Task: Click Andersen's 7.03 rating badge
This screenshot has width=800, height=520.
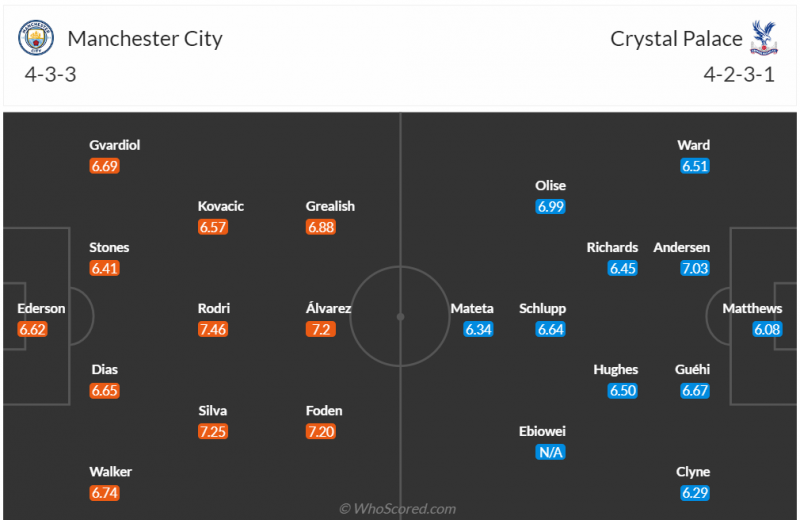Action: [694, 268]
